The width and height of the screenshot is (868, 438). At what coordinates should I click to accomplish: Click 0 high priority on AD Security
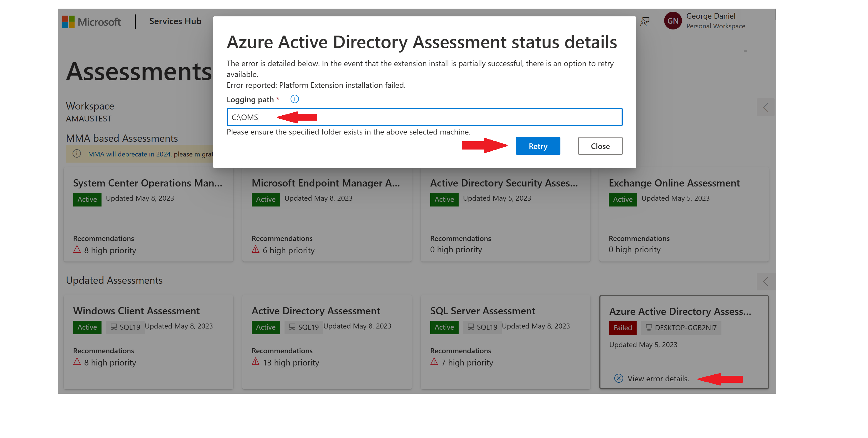pyautogui.click(x=456, y=250)
